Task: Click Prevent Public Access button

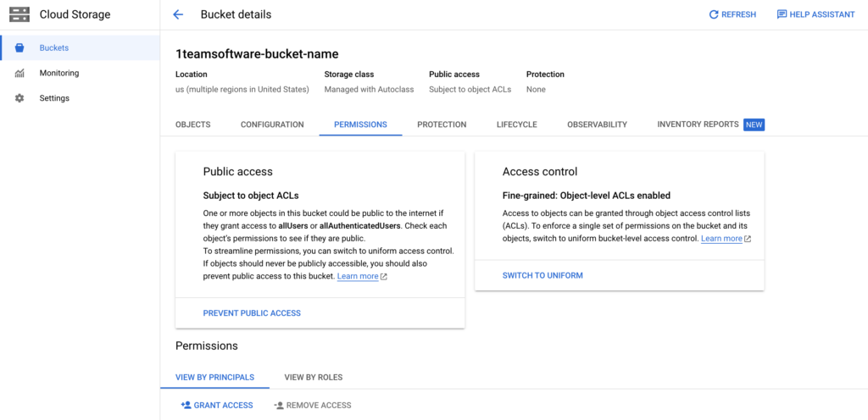Action: pos(252,313)
